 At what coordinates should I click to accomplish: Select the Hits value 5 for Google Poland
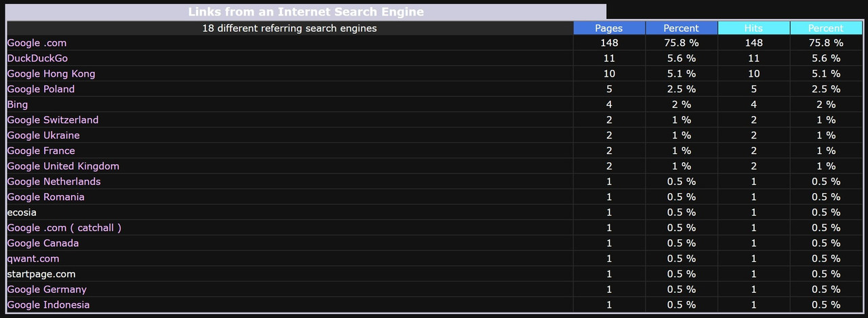(x=754, y=89)
